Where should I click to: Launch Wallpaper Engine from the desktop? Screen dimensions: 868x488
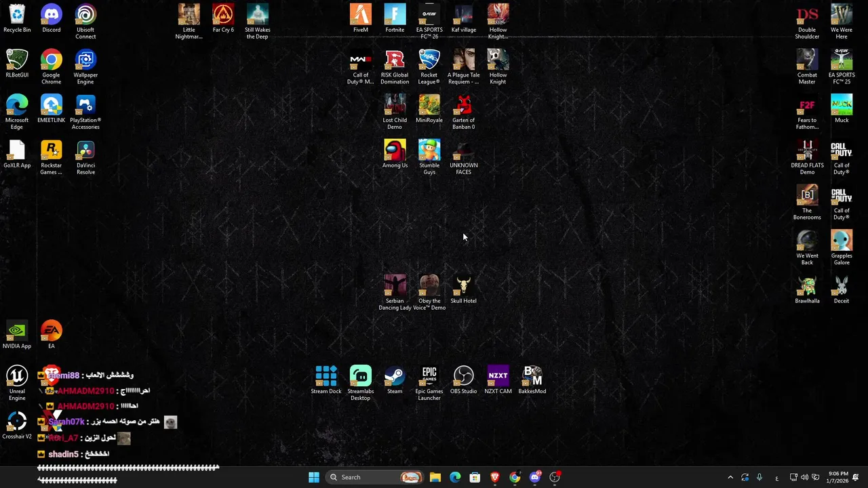pos(85,67)
